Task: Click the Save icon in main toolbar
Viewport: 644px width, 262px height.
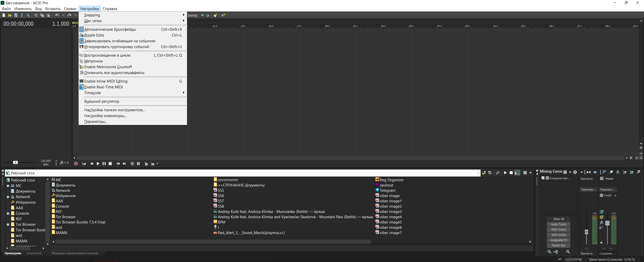Action: pyautogui.click(x=16, y=15)
